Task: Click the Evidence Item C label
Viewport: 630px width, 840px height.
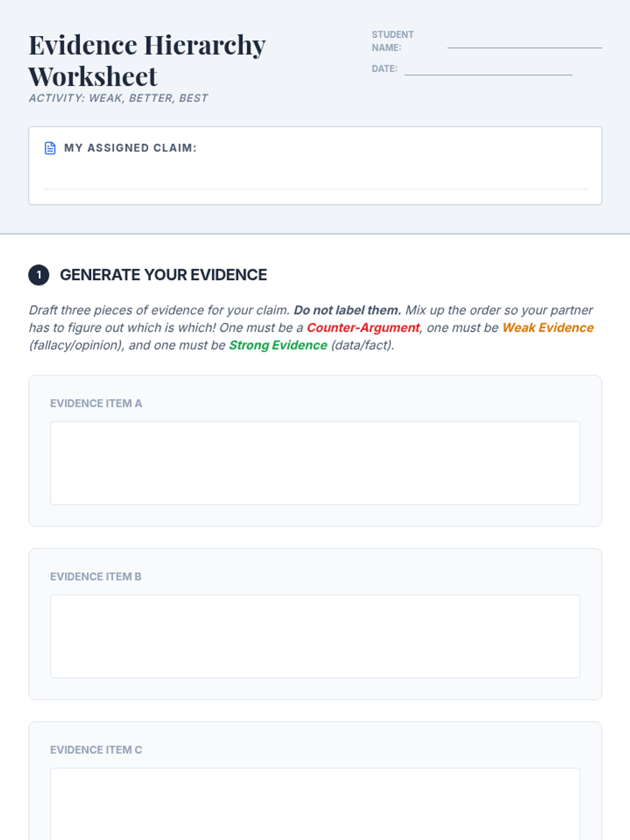Action: 96,750
